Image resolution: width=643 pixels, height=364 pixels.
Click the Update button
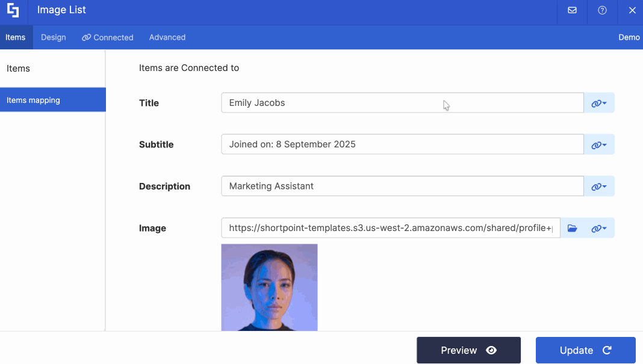586,350
